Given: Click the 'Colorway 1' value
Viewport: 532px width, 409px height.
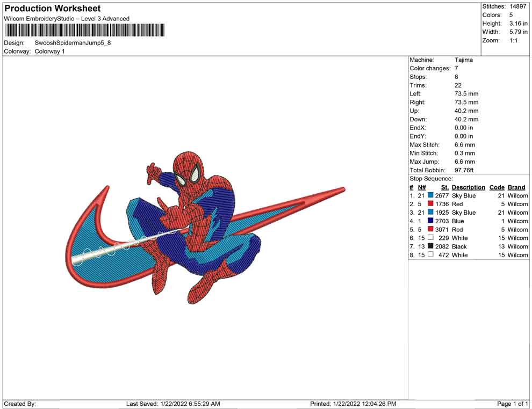Looking at the screenshot, I should [49, 52].
